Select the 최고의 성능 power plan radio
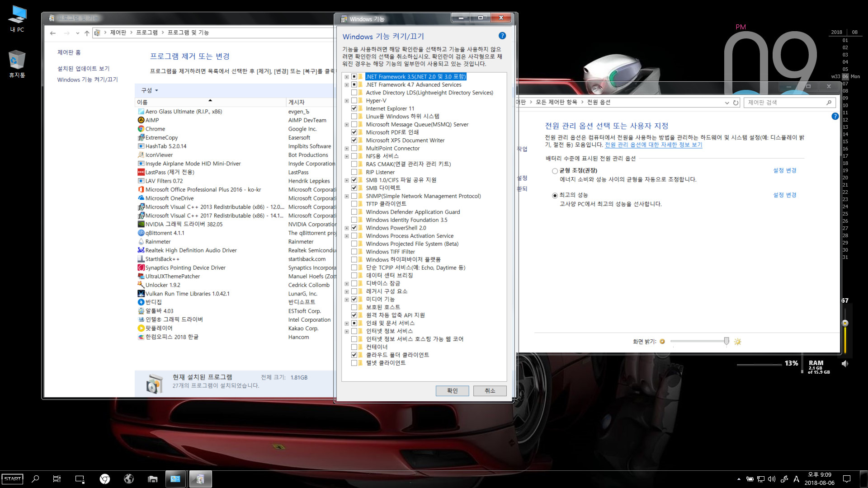The height and width of the screenshot is (488, 868). (x=555, y=195)
